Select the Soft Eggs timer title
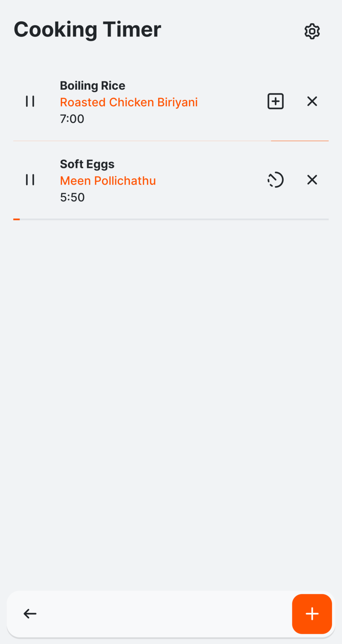342x644 pixels. point(87,164)
